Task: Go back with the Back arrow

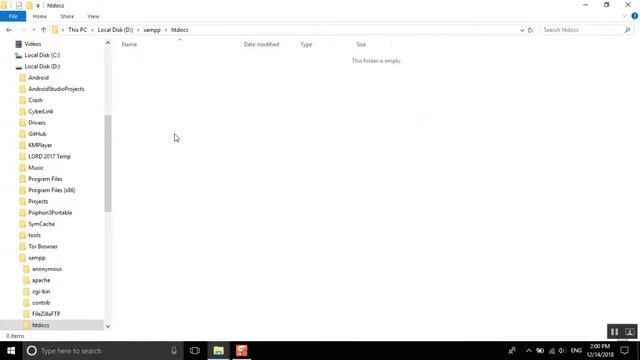Action: click(9, 30)
